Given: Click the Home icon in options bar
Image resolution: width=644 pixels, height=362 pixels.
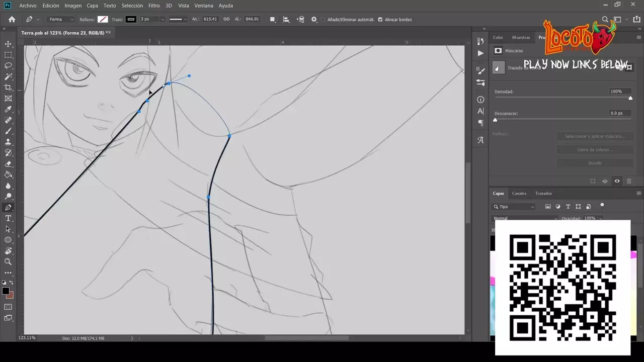Looking at the screenshot, I should tap(12, 19).
